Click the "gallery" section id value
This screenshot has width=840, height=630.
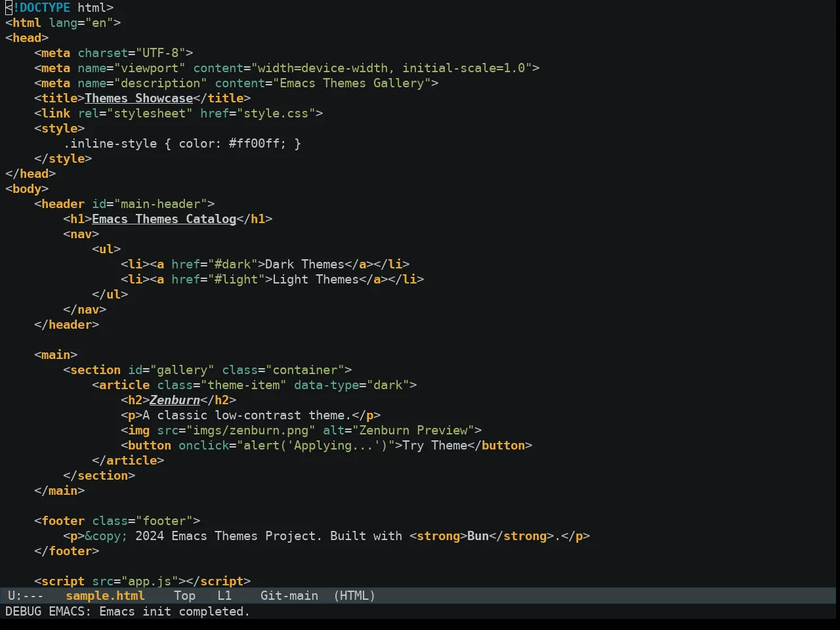pos(182,370)
